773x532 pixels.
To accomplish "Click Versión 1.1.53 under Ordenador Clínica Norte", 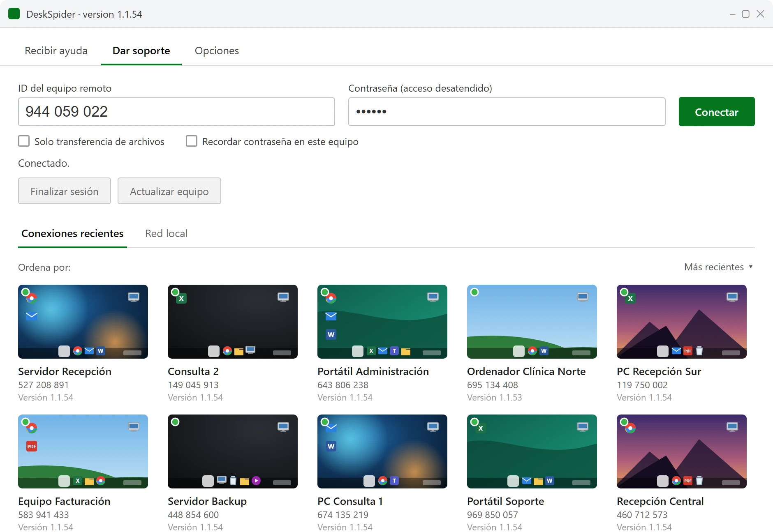I will 495,397.
